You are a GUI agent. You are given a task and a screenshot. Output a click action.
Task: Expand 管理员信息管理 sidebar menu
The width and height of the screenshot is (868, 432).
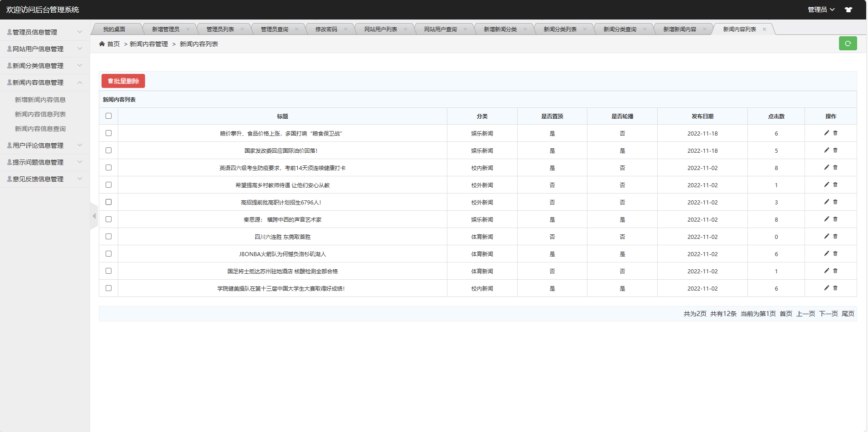click(45, 32)
